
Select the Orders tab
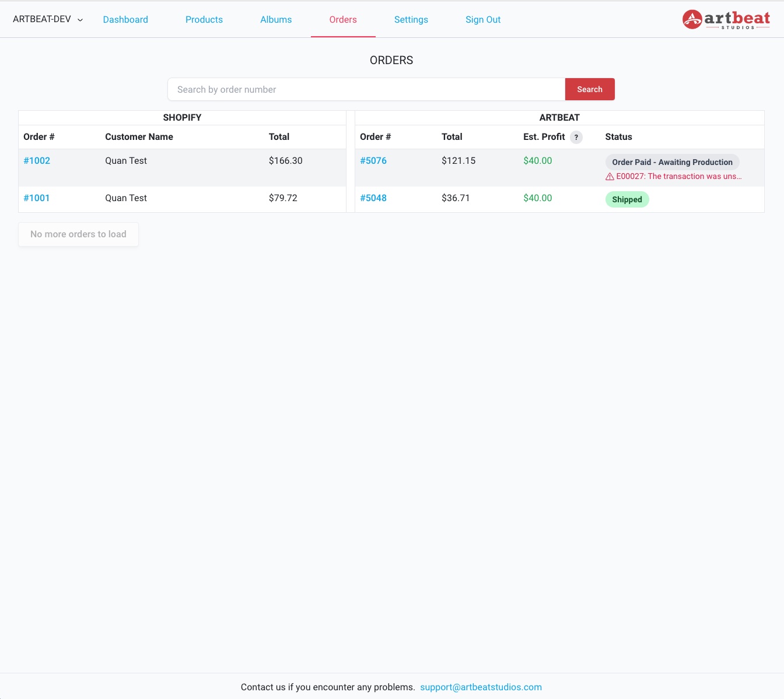(x=343, y=19)
